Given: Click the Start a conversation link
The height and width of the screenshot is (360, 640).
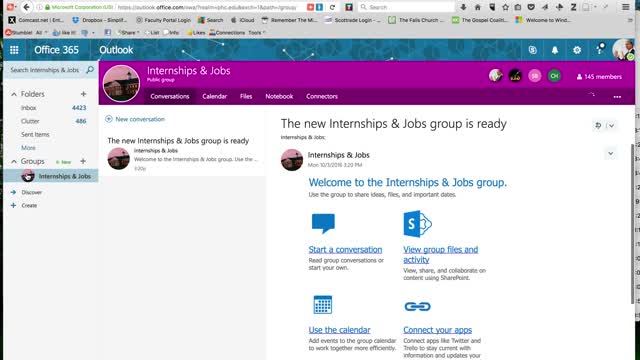Looking at the screenshot, I should coord(345,249).
